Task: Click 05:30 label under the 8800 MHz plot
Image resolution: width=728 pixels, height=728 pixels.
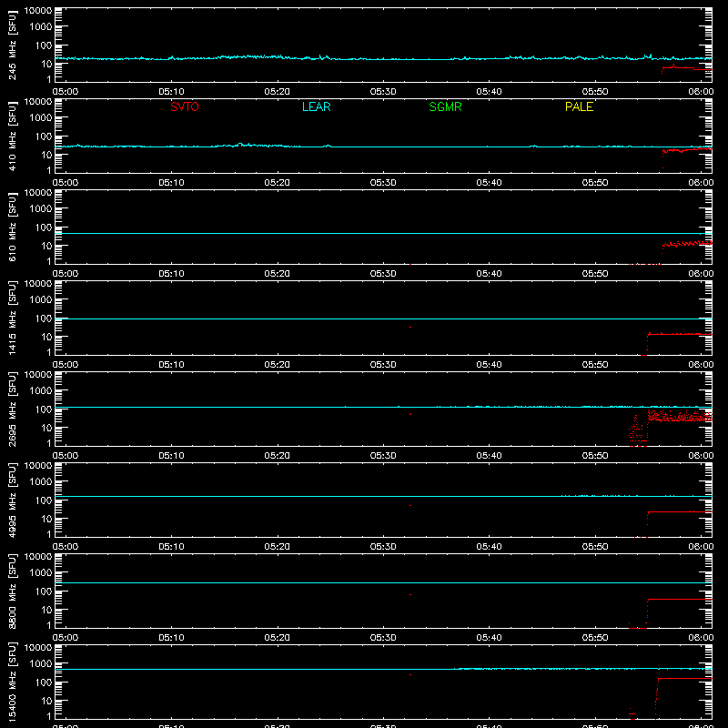Action: pos(383,638)
